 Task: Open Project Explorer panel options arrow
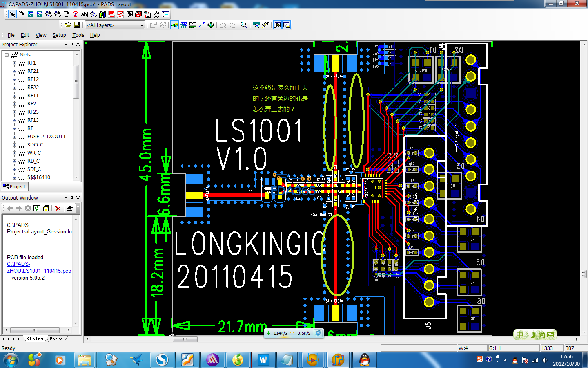coord(66,45)
